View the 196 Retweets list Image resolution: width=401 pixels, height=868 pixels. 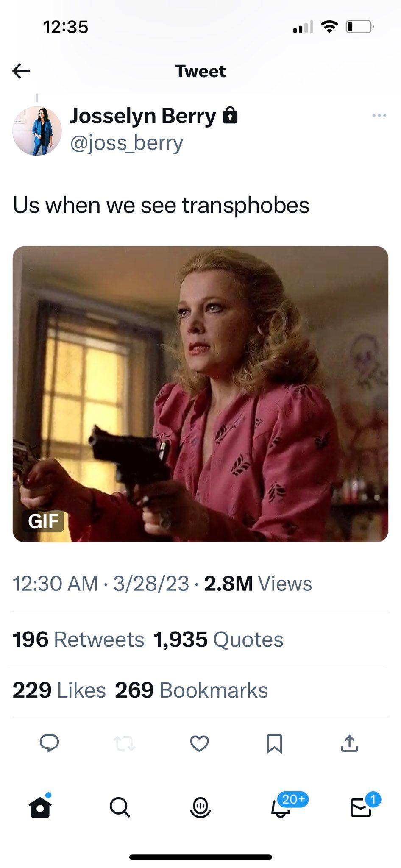(x=78, y=639)
